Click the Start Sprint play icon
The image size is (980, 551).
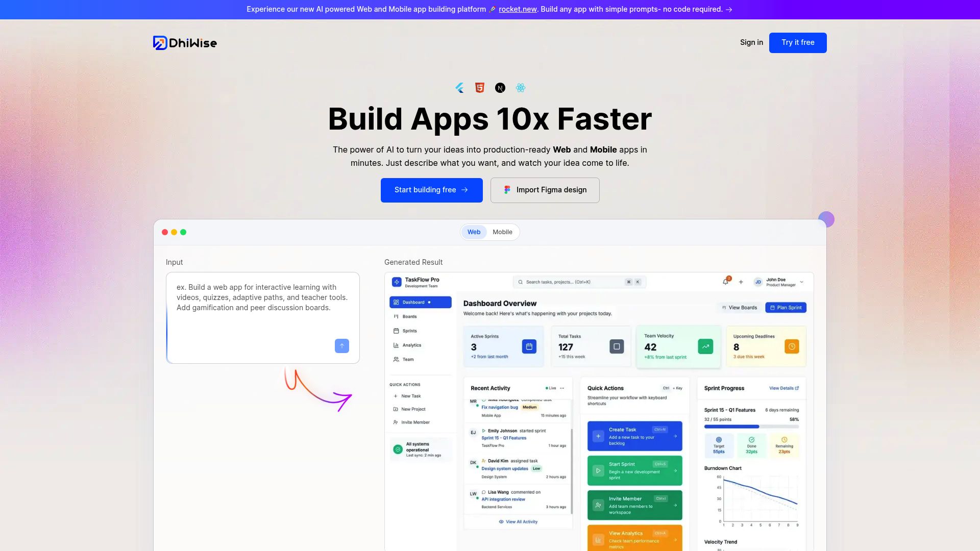tap(598, 471)
